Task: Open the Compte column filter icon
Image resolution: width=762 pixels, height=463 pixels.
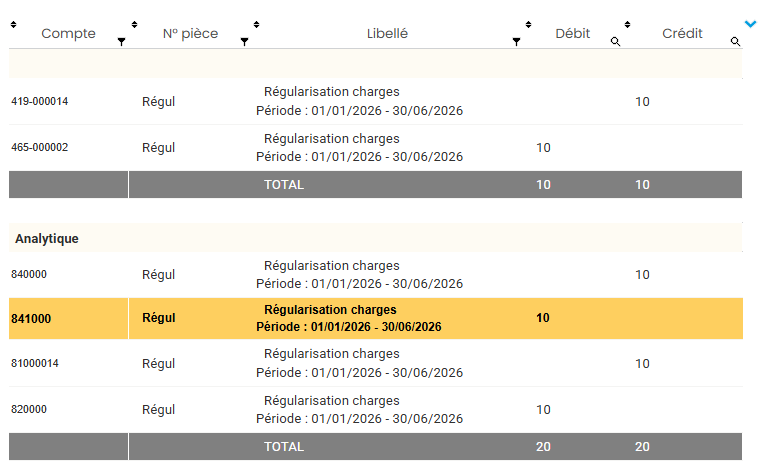Action: [x=121, y=42]
